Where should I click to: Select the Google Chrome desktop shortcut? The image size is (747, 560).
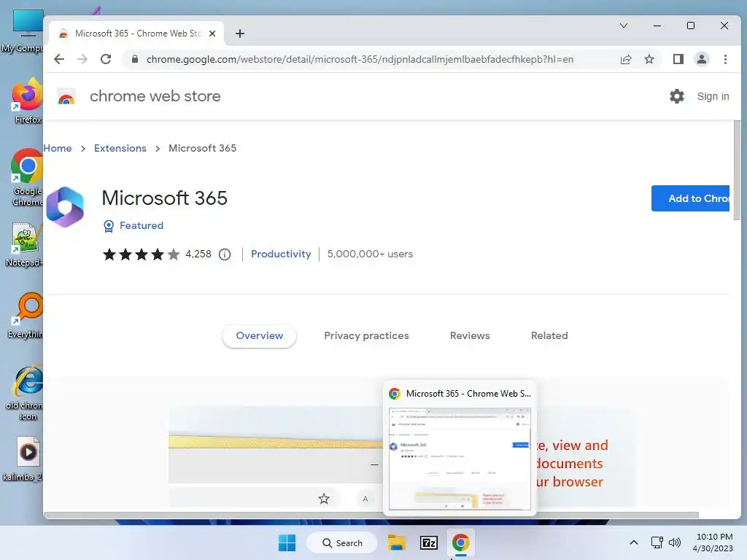click(27, 178)
